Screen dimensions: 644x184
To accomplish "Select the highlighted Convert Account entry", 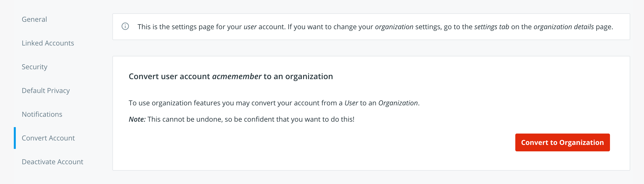I will pos(48,138).
